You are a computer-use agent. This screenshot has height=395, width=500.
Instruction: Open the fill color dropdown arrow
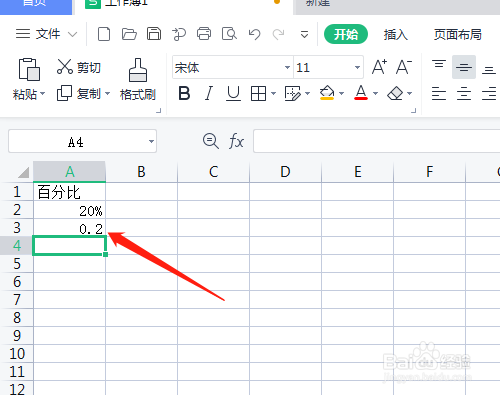click(x=341, y=93)
